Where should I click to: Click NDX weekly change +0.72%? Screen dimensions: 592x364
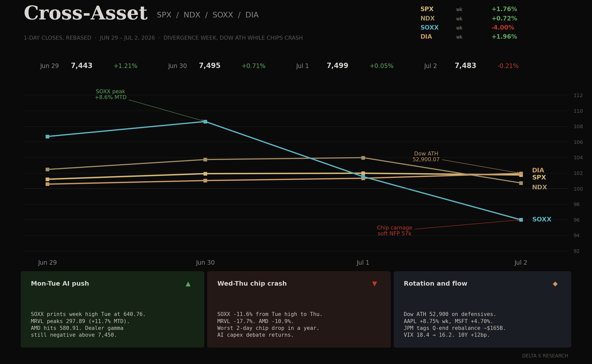pos(504,18)
